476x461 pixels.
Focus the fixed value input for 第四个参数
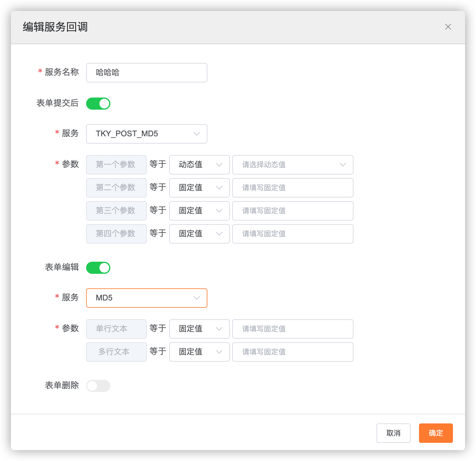293,234
